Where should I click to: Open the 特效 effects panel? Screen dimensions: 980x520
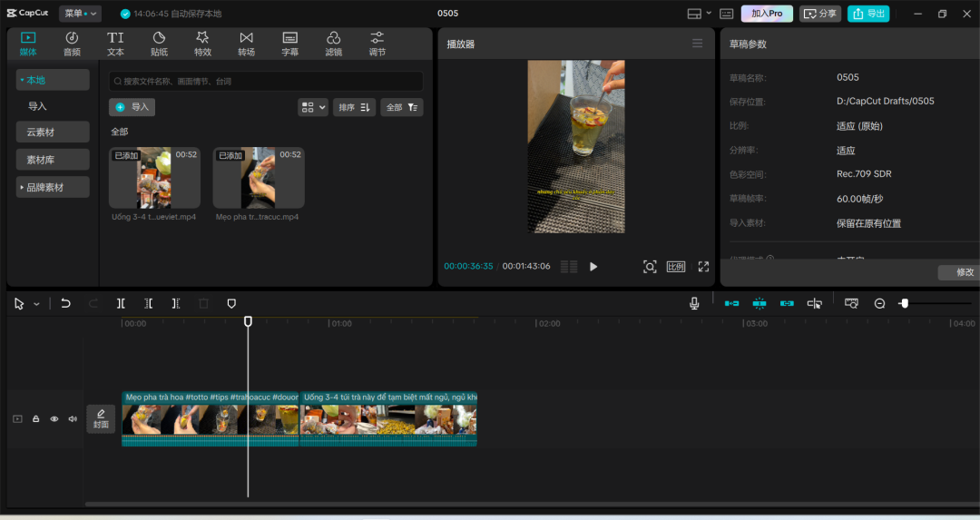(202, 44)
